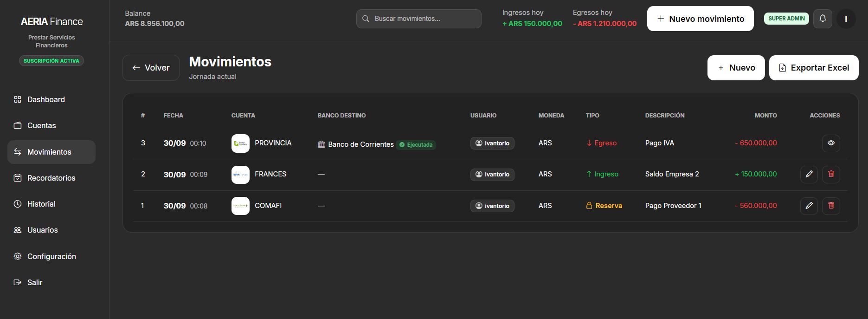Click the FRANCES bank logo
The height and width of the screenshot is (319, 868).
click(x=240, y=175)
